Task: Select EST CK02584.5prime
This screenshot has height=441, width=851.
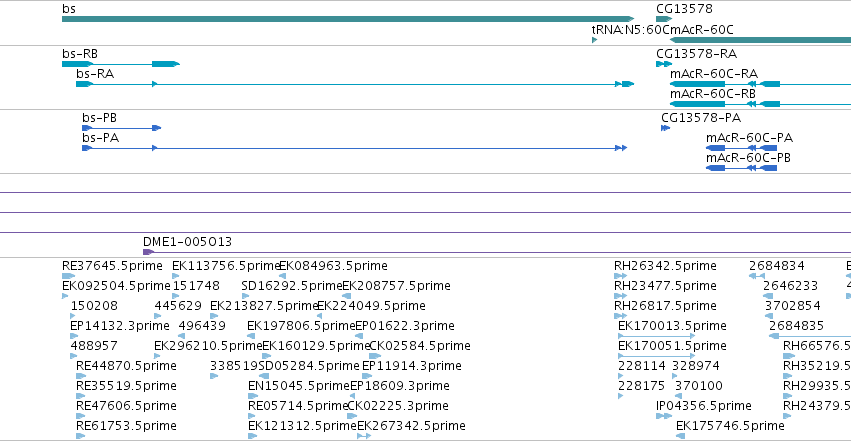Action: [420, 346]
